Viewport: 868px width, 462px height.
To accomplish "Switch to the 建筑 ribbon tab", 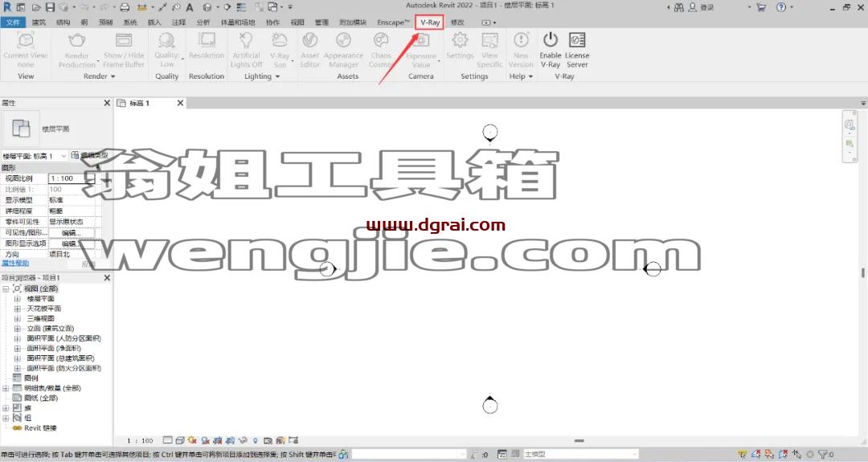I will tap(39, 22).
